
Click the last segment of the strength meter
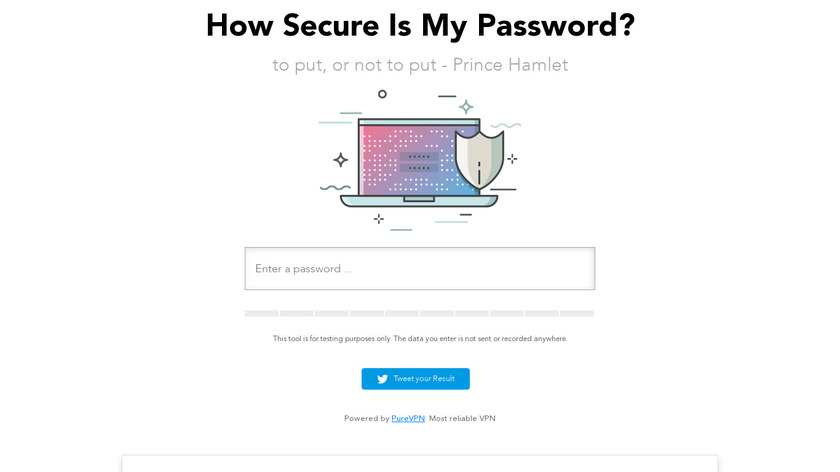point(577,313)
